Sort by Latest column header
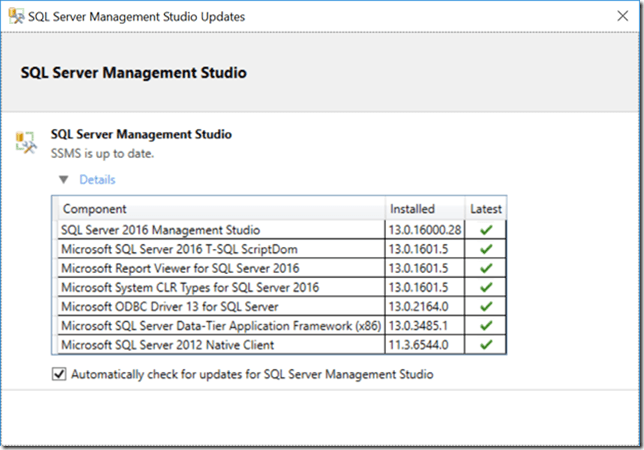644x450 pixels. 486,209
